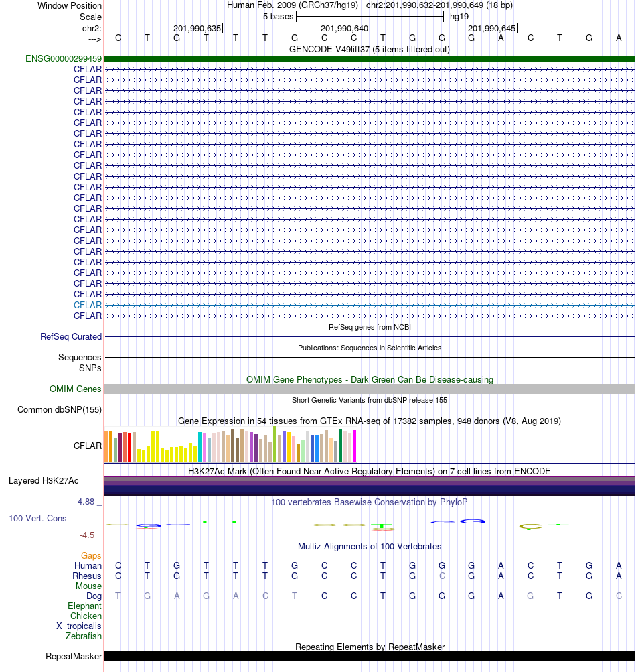Click the 201,990,645 coordinate marker
Screen dimensions: 636x672
pyautogui.click(x=491, y=28)
